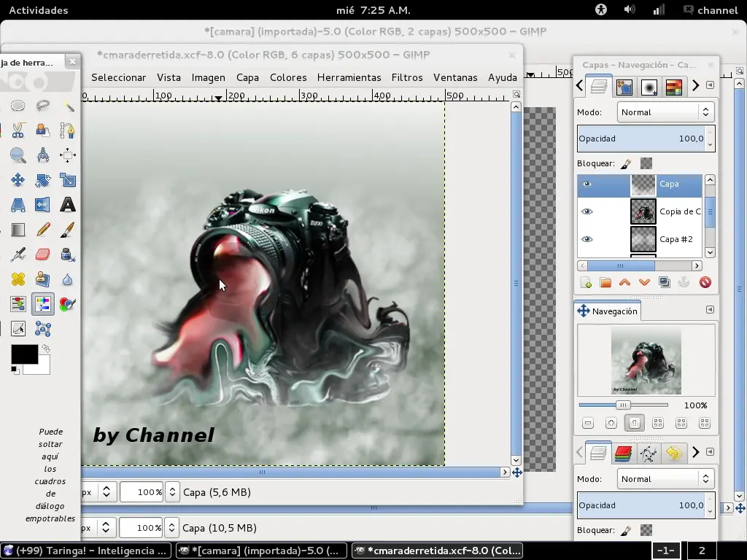The height and width of the screenshot is (560, 747).
Task: Select the Rotate tool
Action: point(43,179)
